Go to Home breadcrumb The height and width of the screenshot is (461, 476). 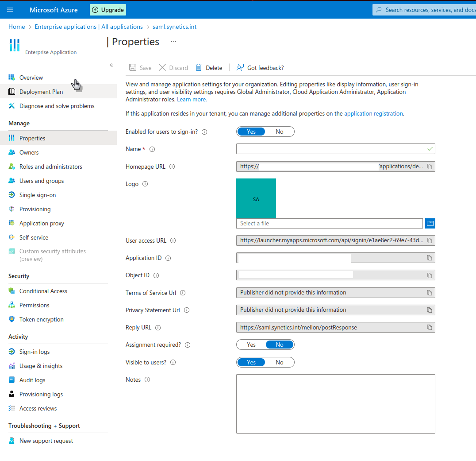tap(17, 27)
